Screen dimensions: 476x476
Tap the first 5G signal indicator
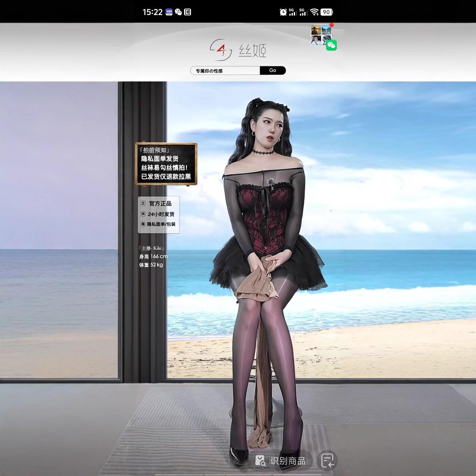(x=293, y=12)
